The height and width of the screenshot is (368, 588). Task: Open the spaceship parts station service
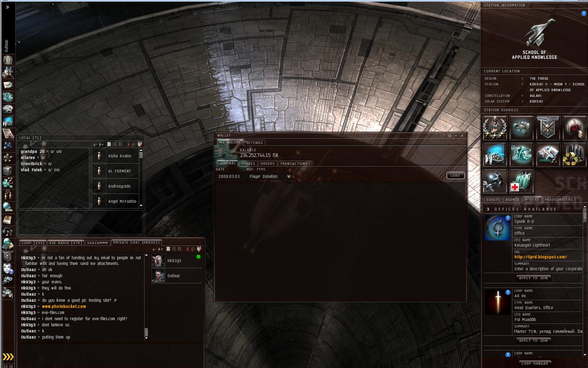coord(521,128)
